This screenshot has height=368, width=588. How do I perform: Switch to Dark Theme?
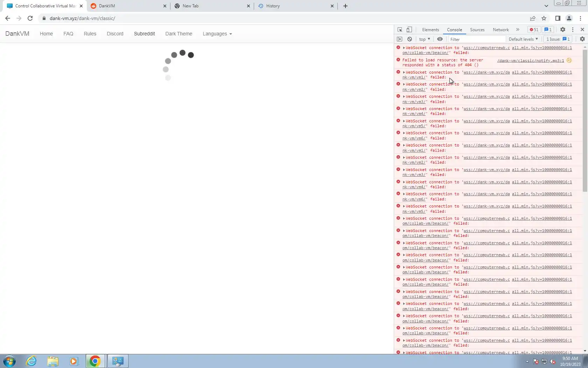(x=179, y=34)
